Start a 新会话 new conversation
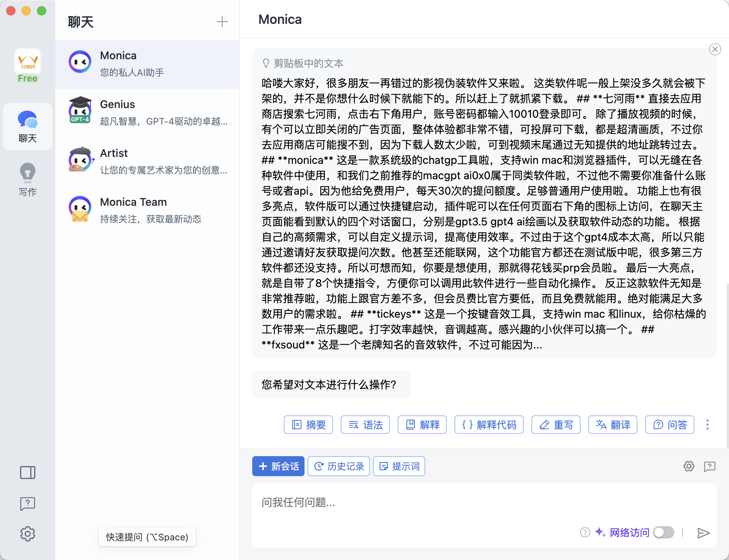Viewport: 729px width, 560px height. click(278, 466)
